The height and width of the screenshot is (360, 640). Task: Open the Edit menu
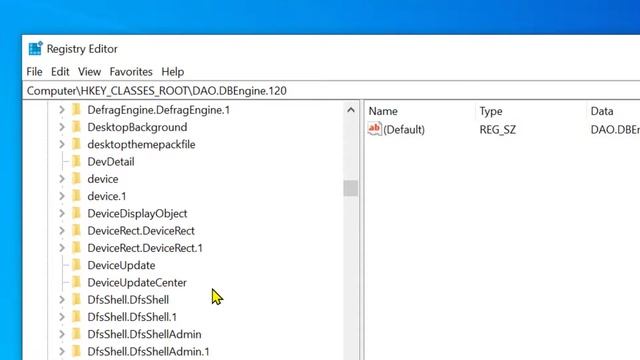click(x=60, y=72)
